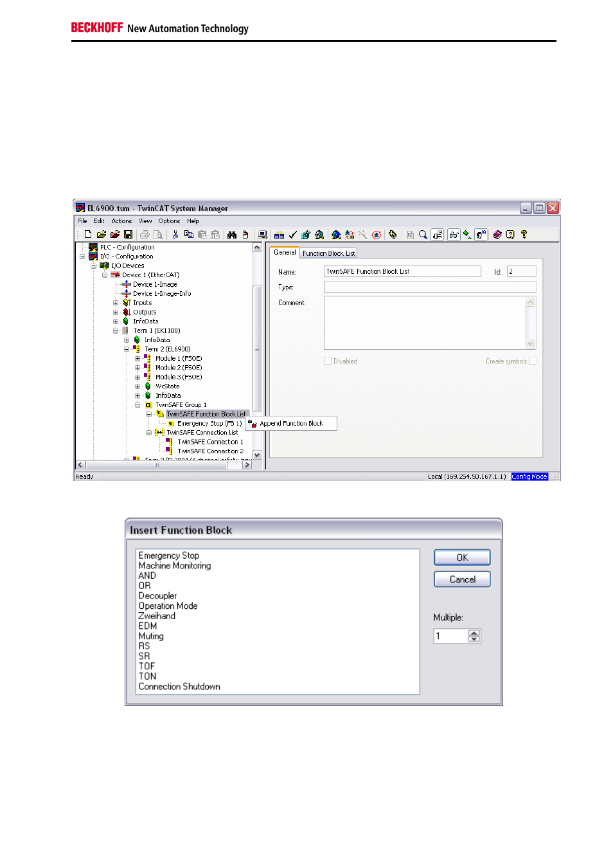The image size is (613, 868).
Task: Click the eyeglasses Show Online Data icon
Action: pyautogui.click(x=454, y=235)
